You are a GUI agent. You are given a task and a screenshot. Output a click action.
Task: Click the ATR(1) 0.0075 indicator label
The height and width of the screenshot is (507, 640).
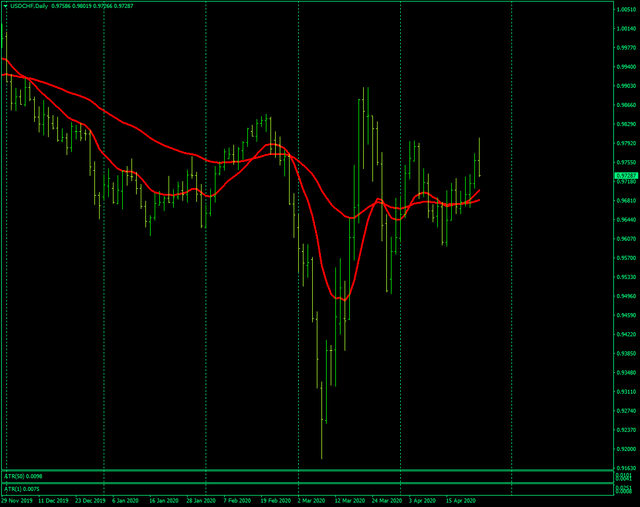coord(22,489)
